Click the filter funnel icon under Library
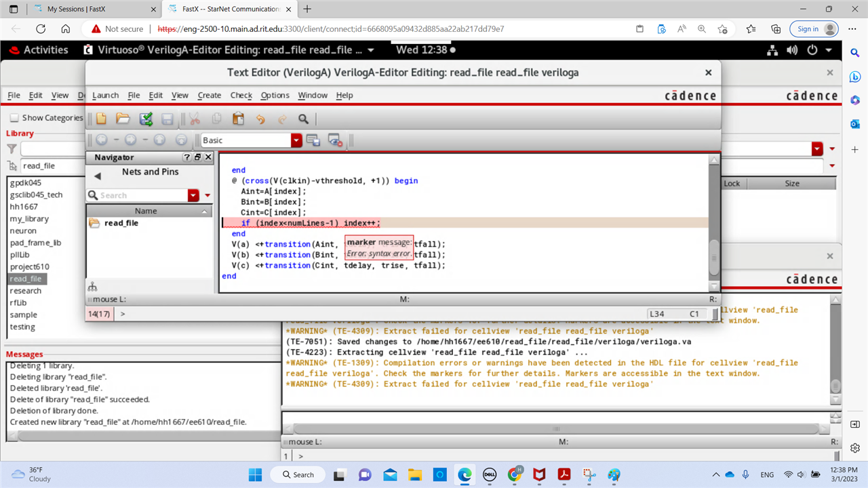Image resolution: width=868 pixels, height=488 pixels. (12, 148)
